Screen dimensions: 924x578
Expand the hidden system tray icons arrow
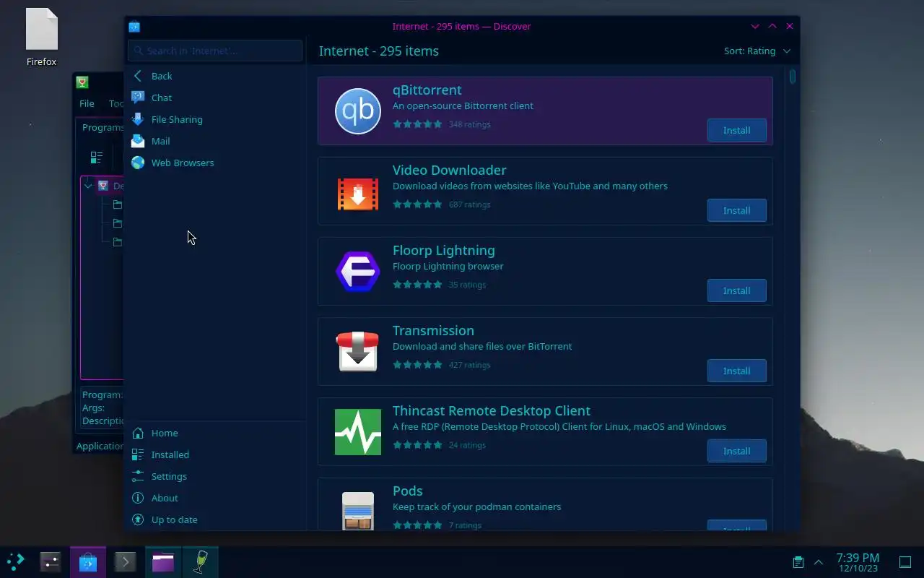coord(819,562)
